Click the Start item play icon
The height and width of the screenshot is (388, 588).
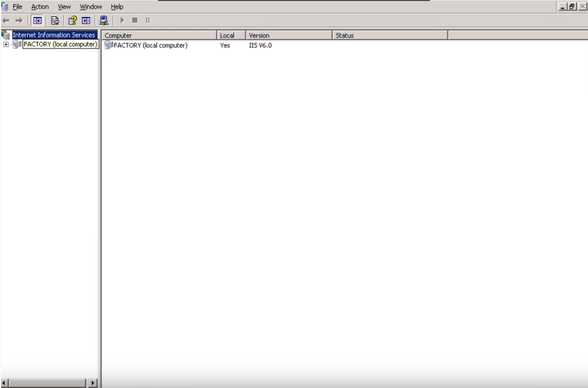(122, 20)
